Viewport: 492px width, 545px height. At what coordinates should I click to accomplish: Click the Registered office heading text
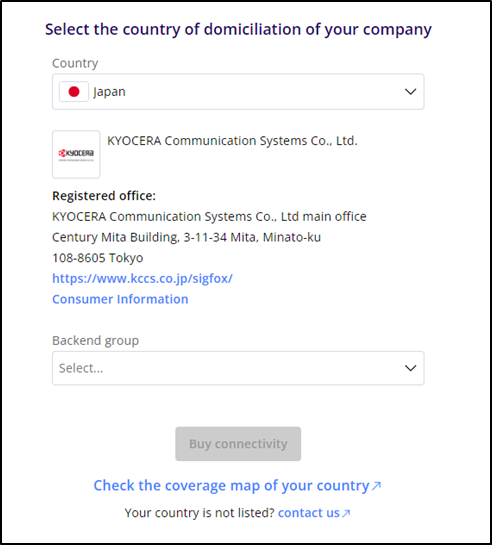point(104,196)
